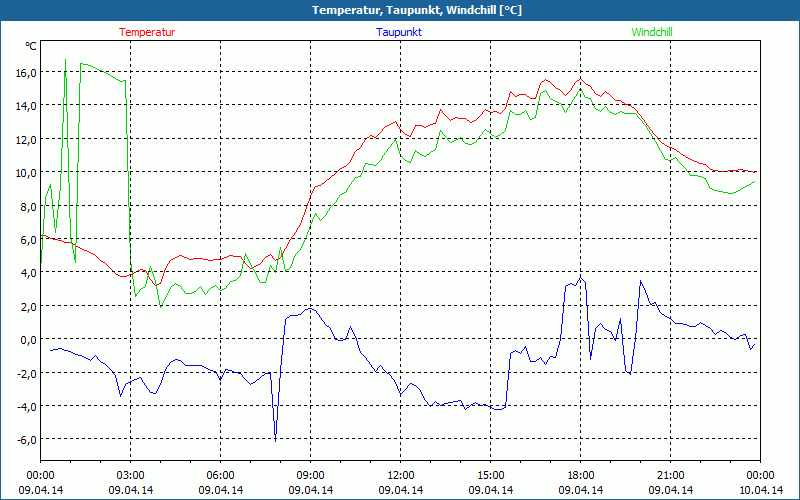
Task: Select the 16,0 y-axis value
Action: [26, 72]
